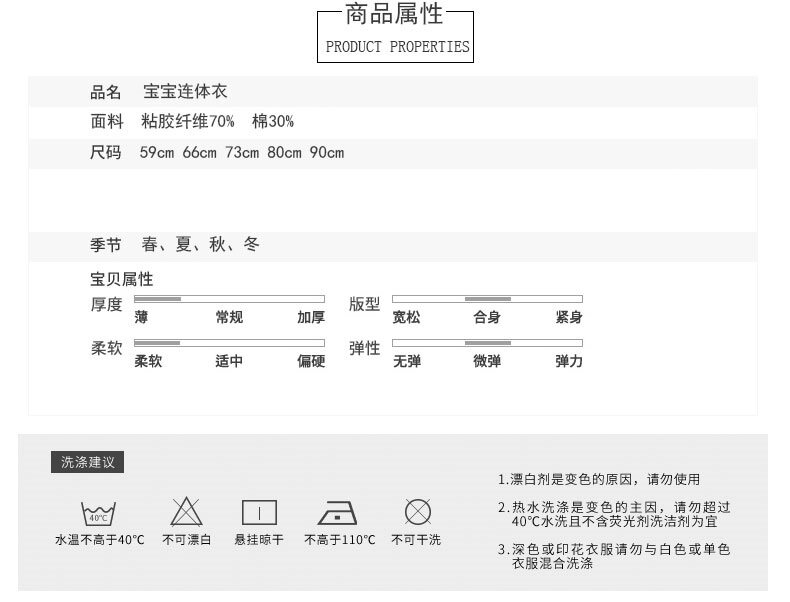The height and width of the screenshot is (602, 790).
Task: Click the 柔软 softness slider bar
Action: click(229, 343)
